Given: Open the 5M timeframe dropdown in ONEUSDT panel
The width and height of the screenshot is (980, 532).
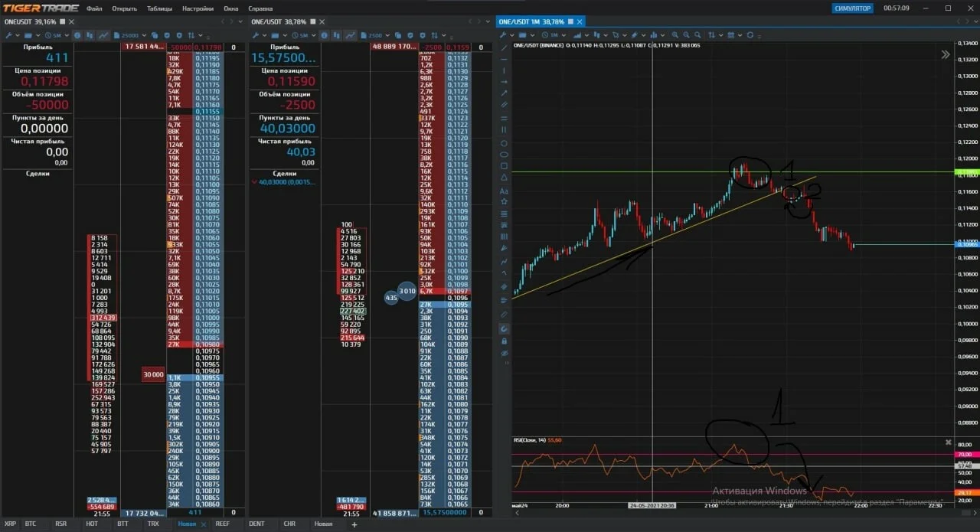Looking at the screenshot, I should point(57,35).
